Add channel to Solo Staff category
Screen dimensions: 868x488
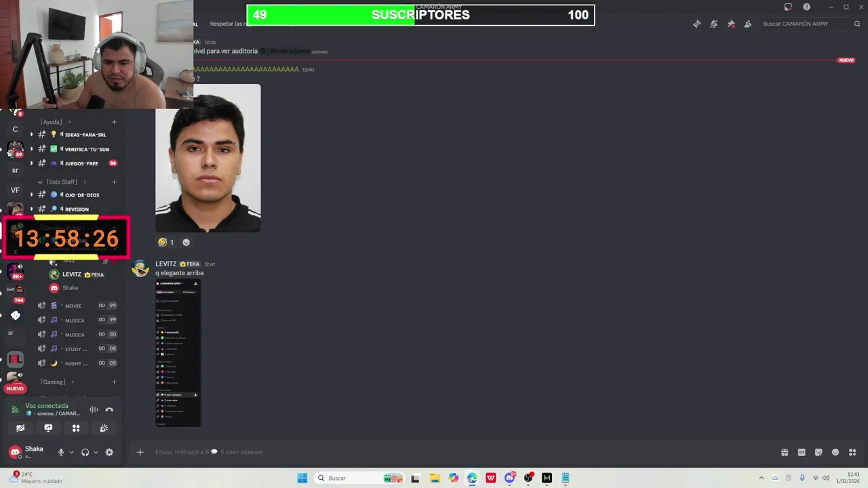click(x=114, y=182)
